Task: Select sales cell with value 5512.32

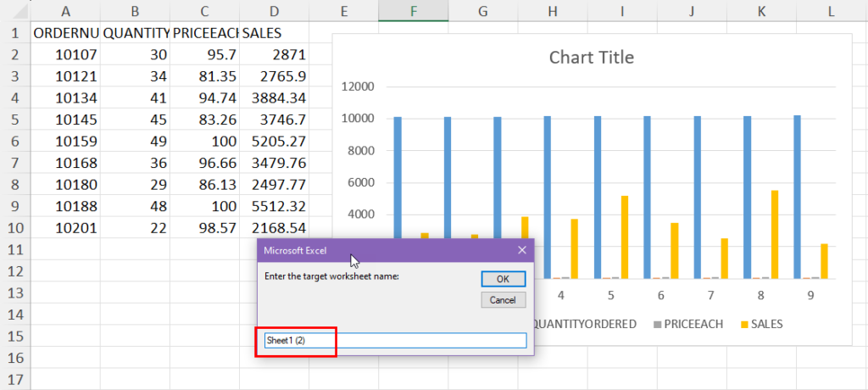Action: click(x=274, y=206)
